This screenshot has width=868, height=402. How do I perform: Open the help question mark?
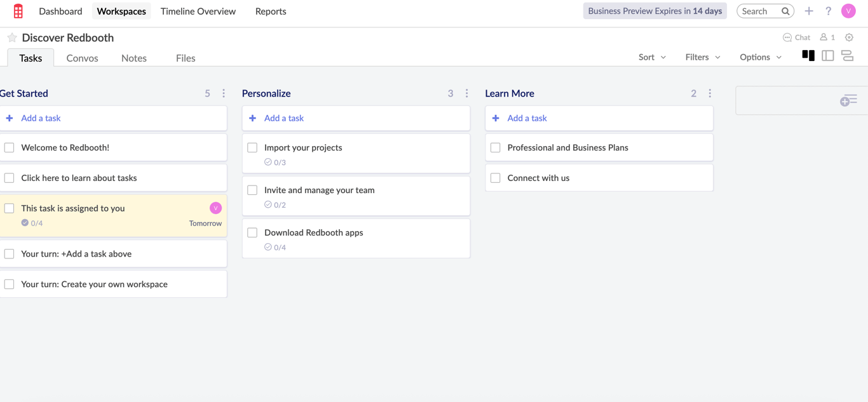828,11
